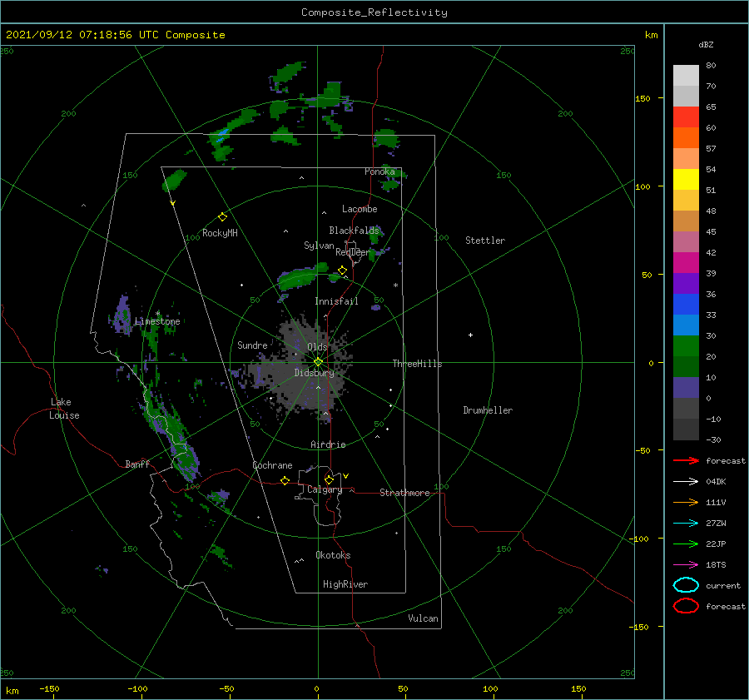Click the 'Sundre' city label

click(252, 345)
